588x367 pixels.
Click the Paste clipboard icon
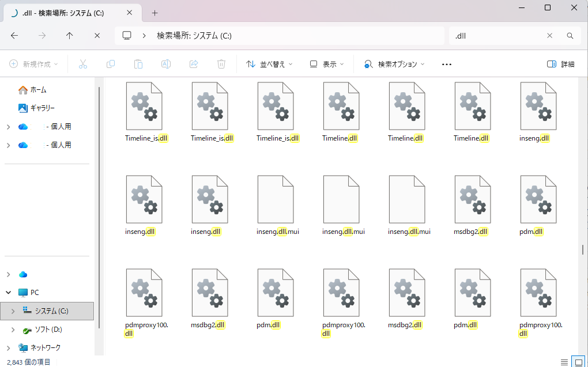(x=138, y=64)
